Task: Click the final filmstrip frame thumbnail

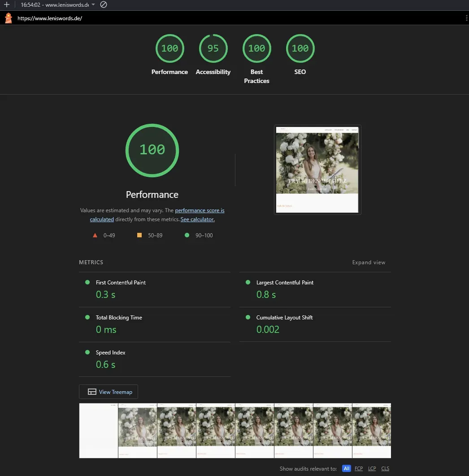Action: point(371,430)
